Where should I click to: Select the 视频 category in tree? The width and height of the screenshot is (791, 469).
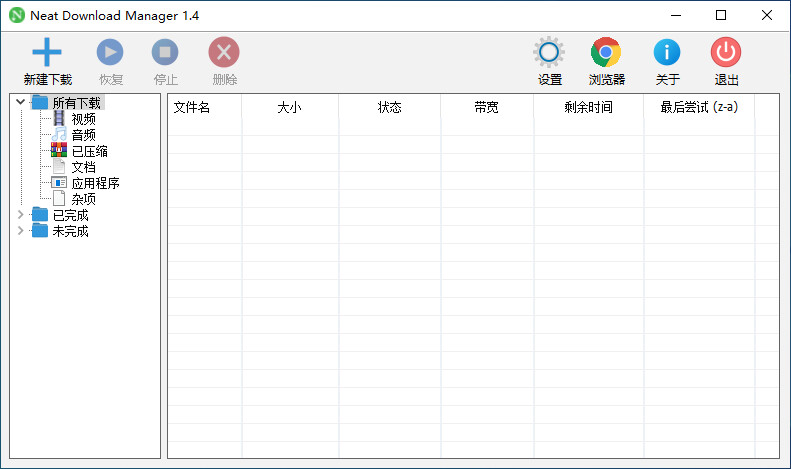tap(83, 119)
